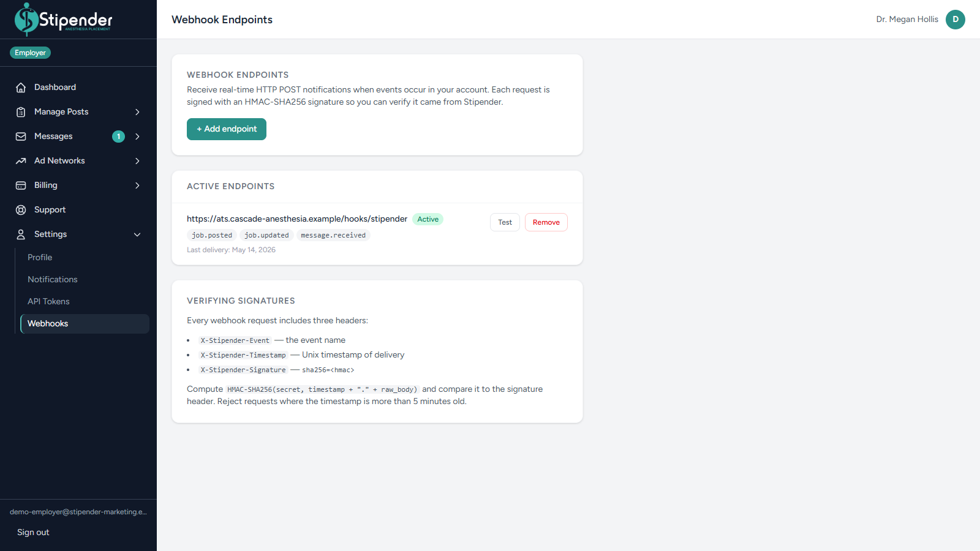Click the Active status badge
The image size is (980, 551).
pos(428,219)
